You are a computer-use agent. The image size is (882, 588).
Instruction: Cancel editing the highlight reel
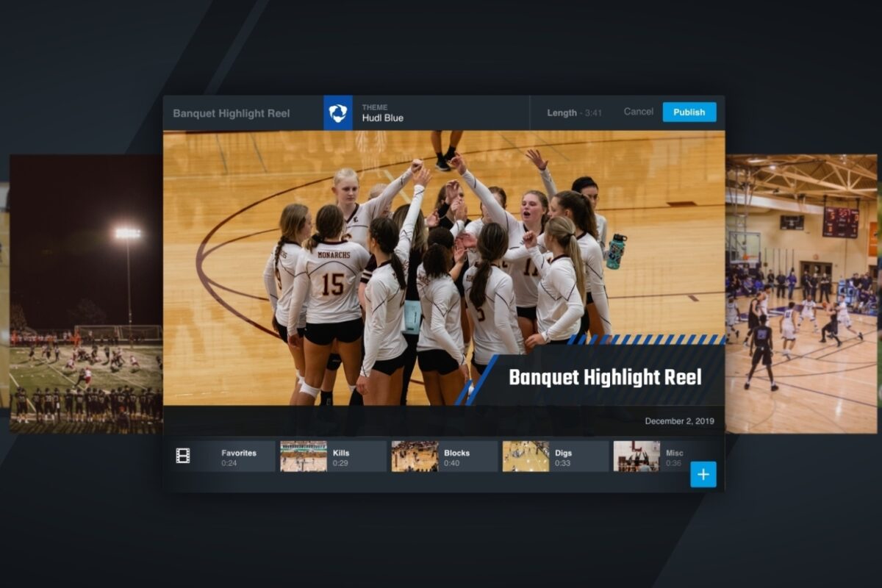[x=639, y=112]
